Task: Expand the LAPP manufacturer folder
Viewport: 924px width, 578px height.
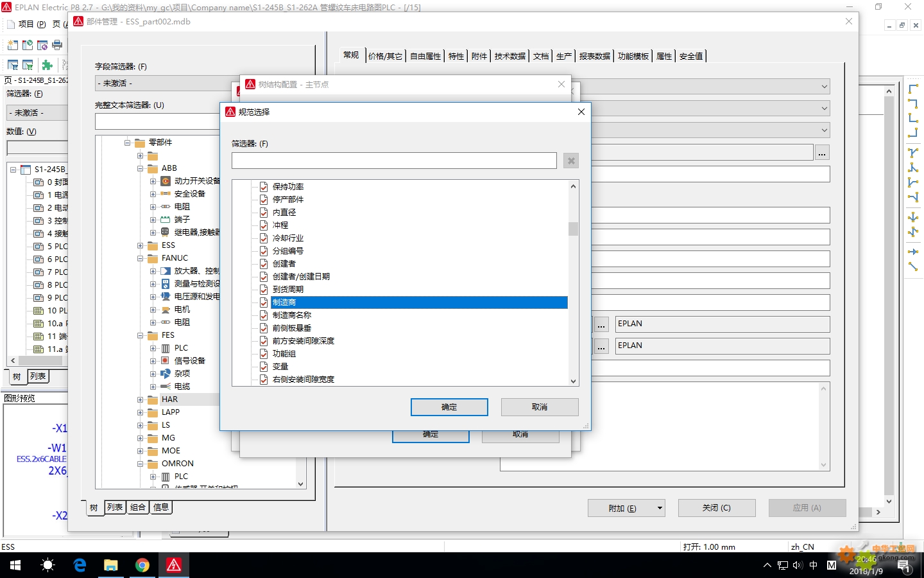Action: (x=141, y=412)
